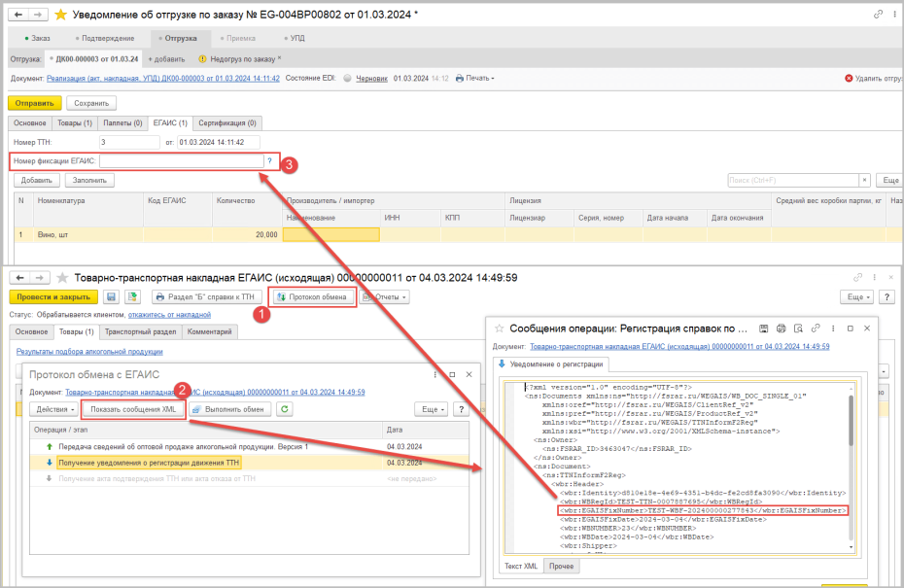904x588 pixels.
Task: Click the Заполнить button in the ЕГАИС tab
Action: click(89, 181)
